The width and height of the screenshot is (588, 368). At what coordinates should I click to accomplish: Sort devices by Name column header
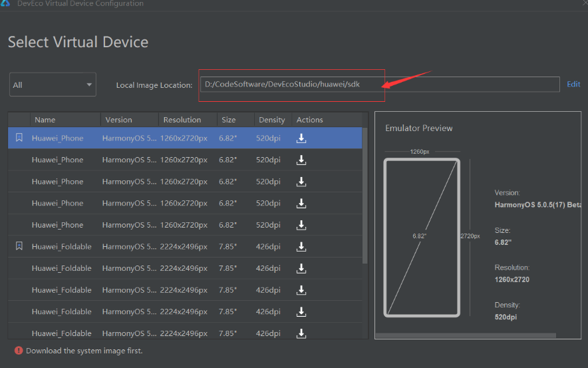click(x=45, y=120)
